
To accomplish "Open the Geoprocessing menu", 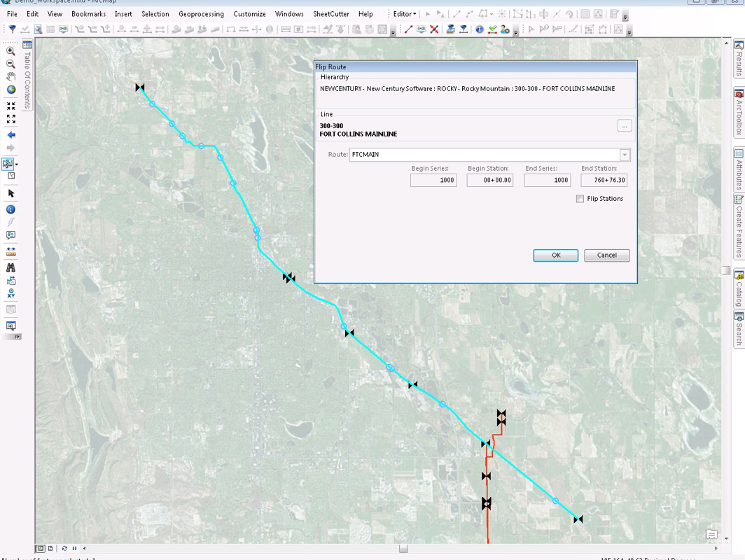I will (201, 14).
